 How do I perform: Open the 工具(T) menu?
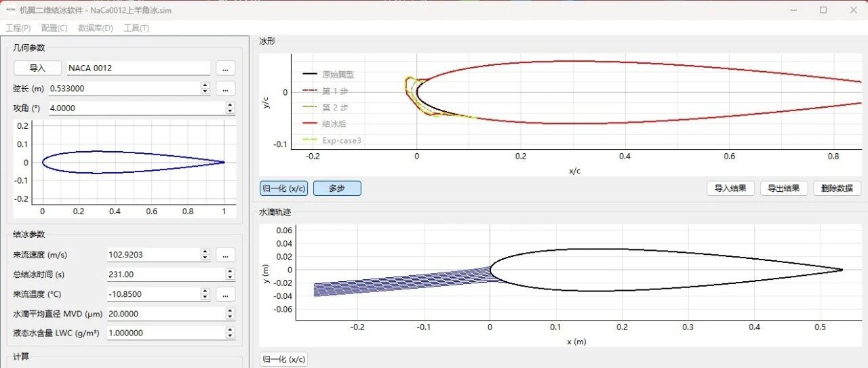point(136,28)
